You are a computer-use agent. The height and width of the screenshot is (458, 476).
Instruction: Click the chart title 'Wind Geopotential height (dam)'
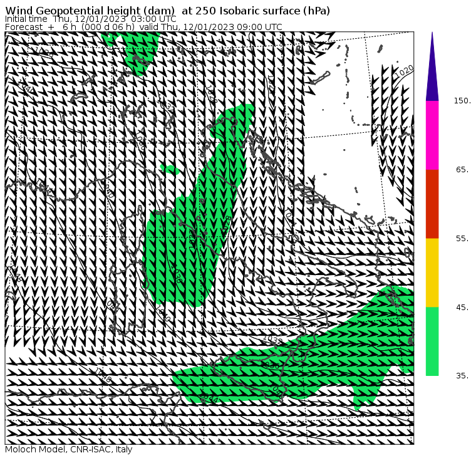[90, 11]
